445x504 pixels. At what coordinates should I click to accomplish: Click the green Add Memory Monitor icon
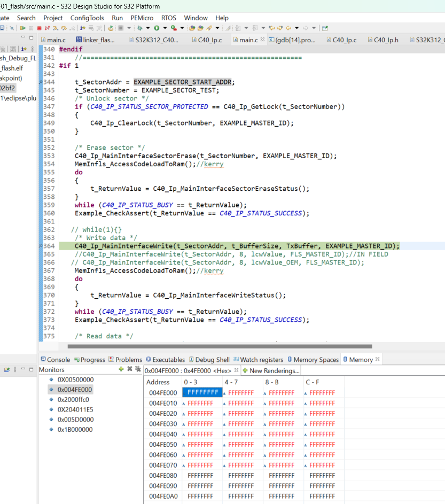click(x=121, y=369)
